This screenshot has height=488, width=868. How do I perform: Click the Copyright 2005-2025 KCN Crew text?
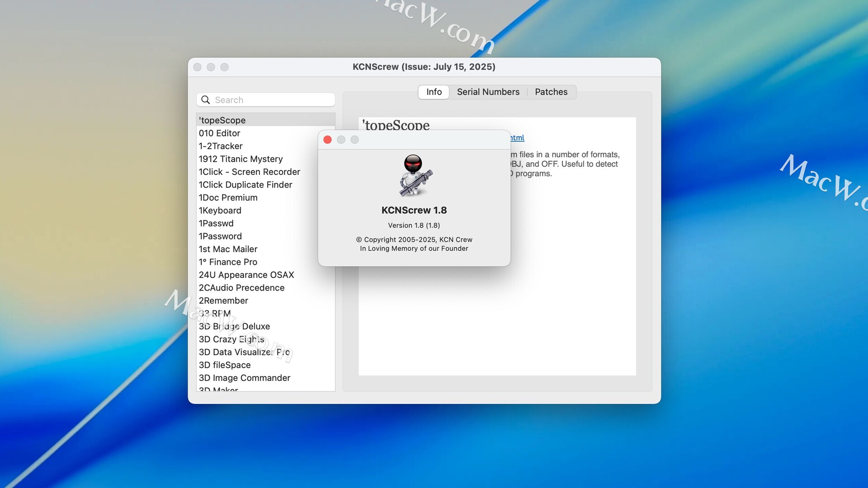[x=414, y=239]
